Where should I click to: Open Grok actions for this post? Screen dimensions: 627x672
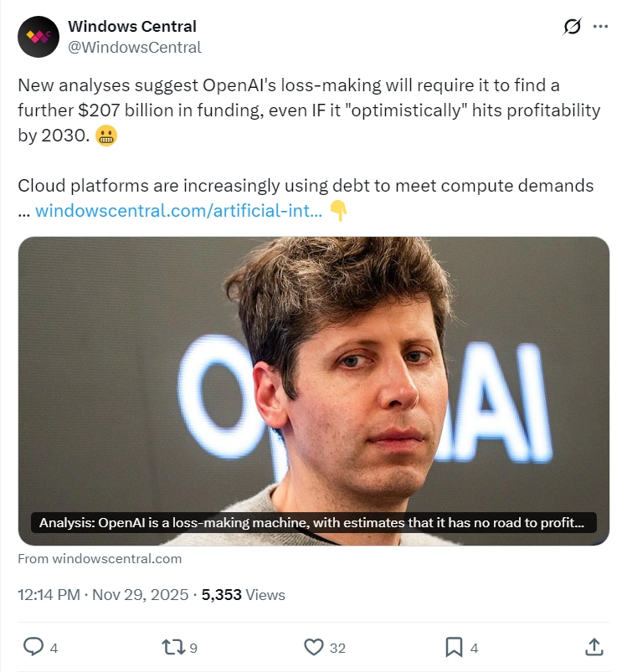[x=571, y=27]
